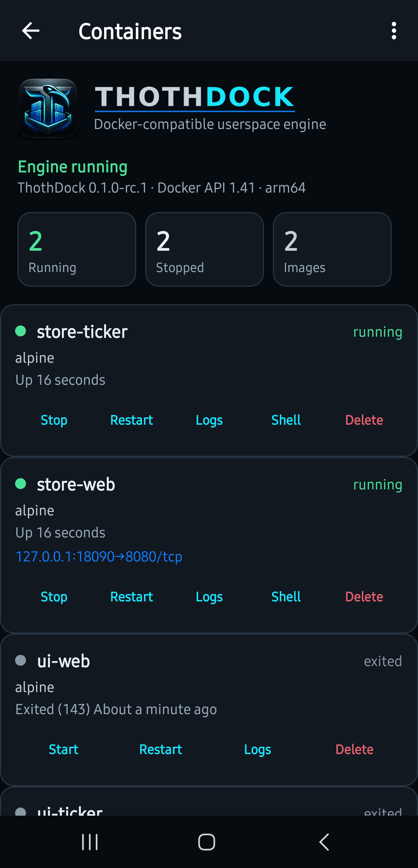
Task: View Logs for store-ticker
Action: tap(209, 420)
